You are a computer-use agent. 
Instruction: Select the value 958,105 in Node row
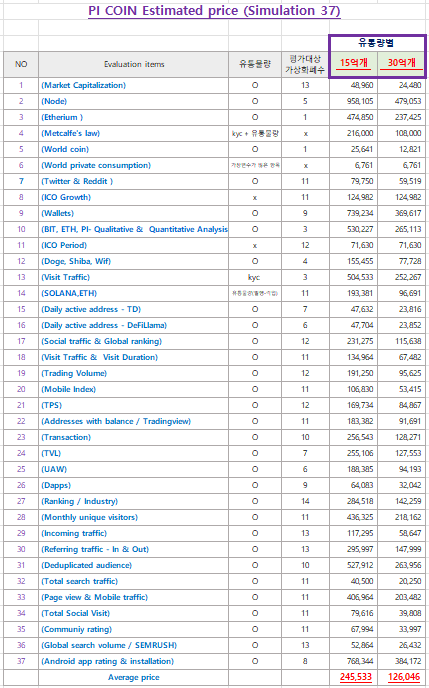(x=360, y=101)
